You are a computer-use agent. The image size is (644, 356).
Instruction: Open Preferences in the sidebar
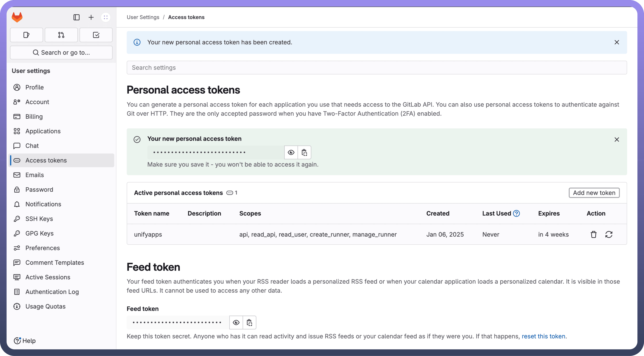coord(43,248)
